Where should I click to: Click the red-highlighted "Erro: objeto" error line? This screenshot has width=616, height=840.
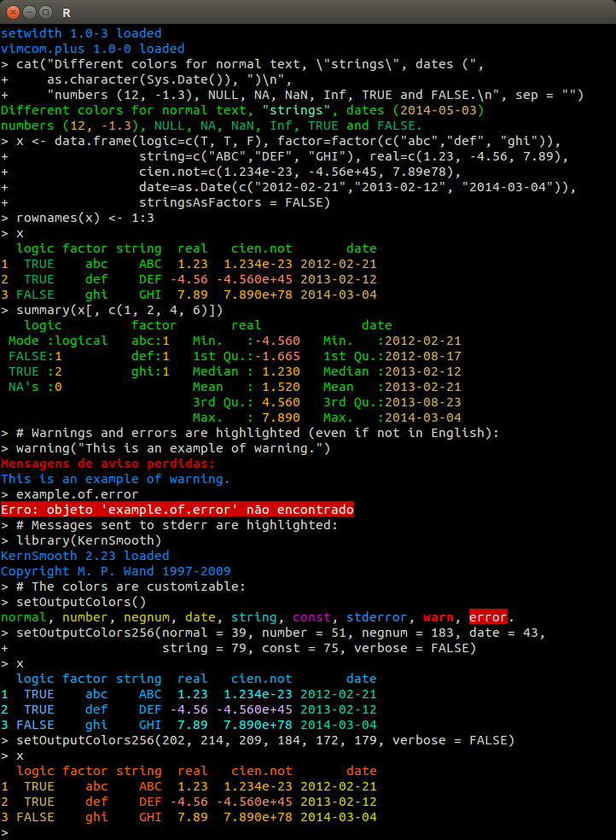(x=177, y=510)
